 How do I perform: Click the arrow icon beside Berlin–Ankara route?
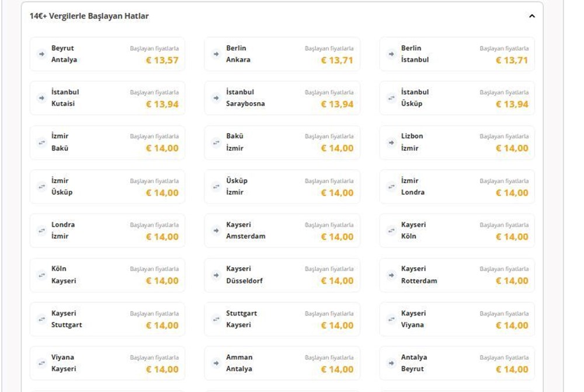tap(216, 54)
